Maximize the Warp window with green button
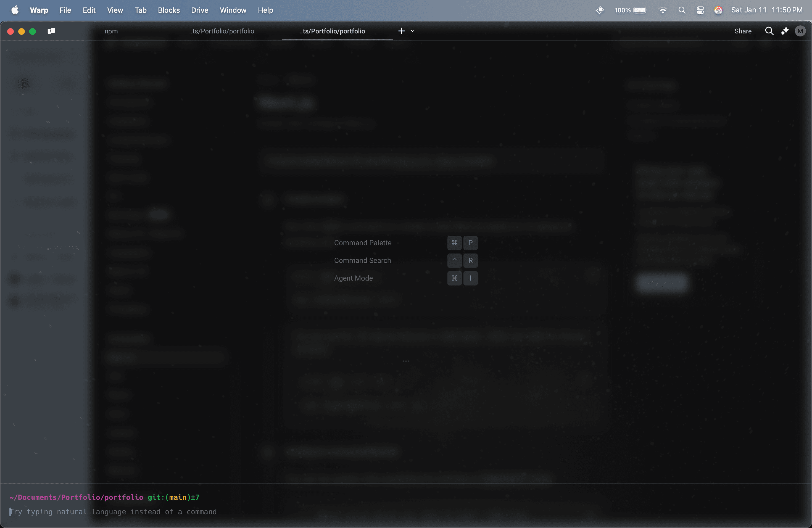The height and width of the screenshot is (528, 812). (33, 31)
